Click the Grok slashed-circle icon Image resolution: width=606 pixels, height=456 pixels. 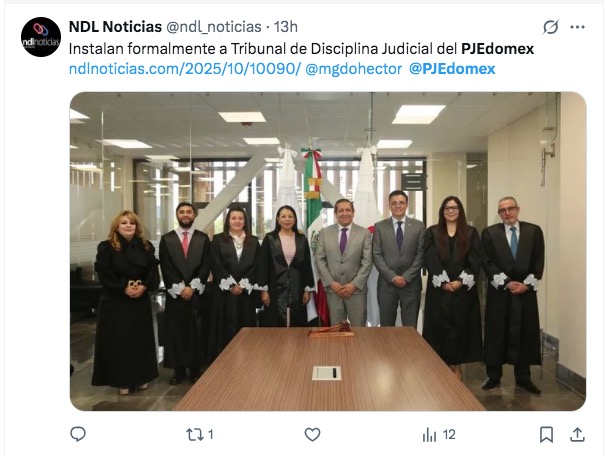pyautogui.click(x=550, y=27)
